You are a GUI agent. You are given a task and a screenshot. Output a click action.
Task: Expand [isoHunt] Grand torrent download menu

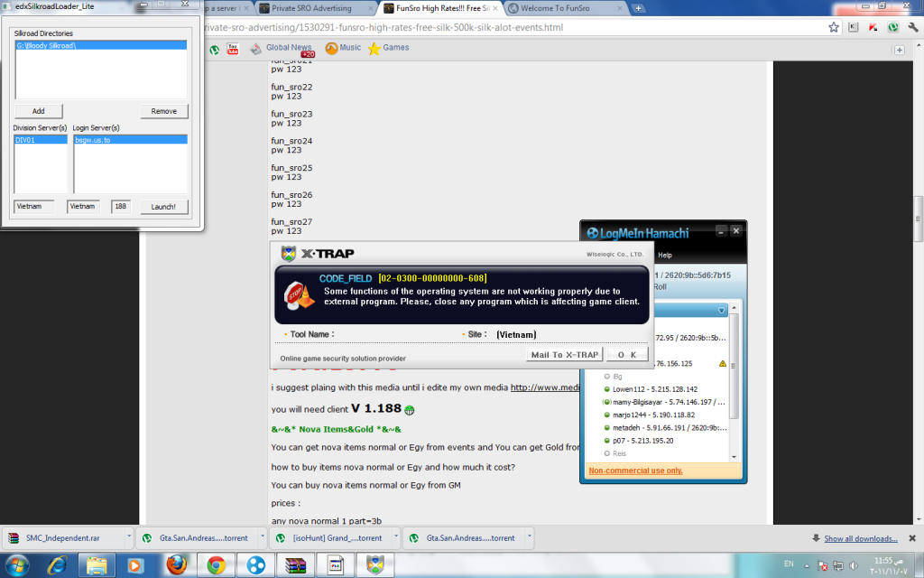395,537
